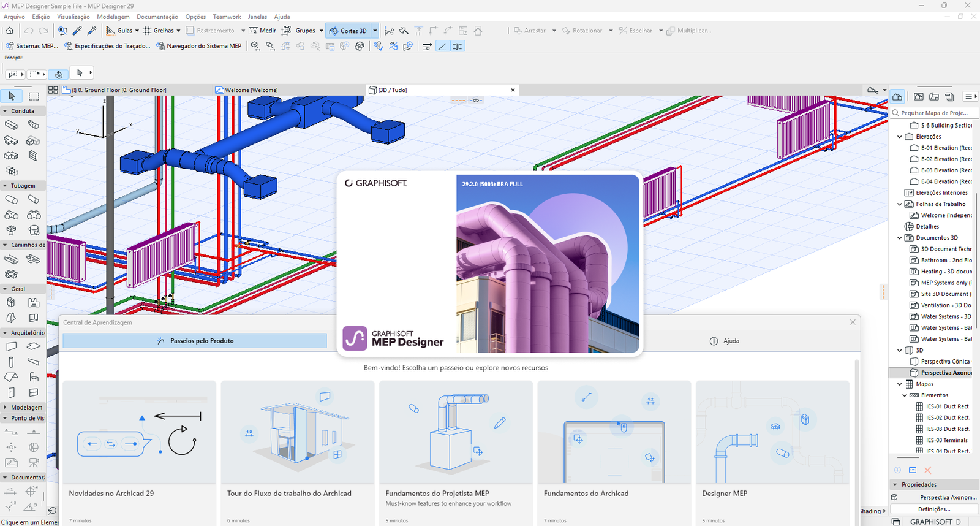Viewport: 980px width, 526px height.
Task: Open Sistemas MEP settings
Action: click(32, 46)
